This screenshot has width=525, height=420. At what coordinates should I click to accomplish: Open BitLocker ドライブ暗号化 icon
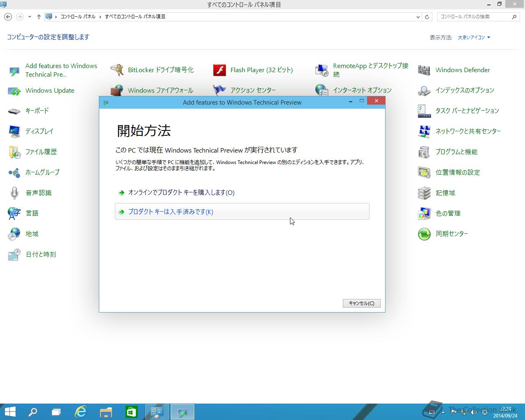117,70
